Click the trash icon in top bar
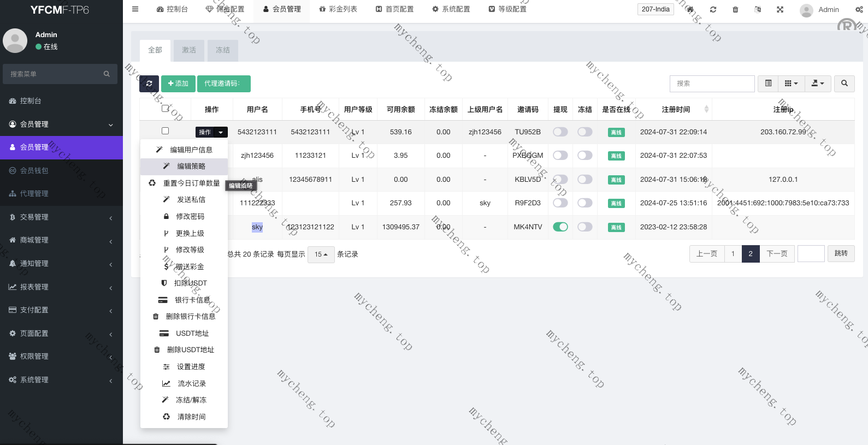This screenshot has width=868, height=445. pos(735,9)
